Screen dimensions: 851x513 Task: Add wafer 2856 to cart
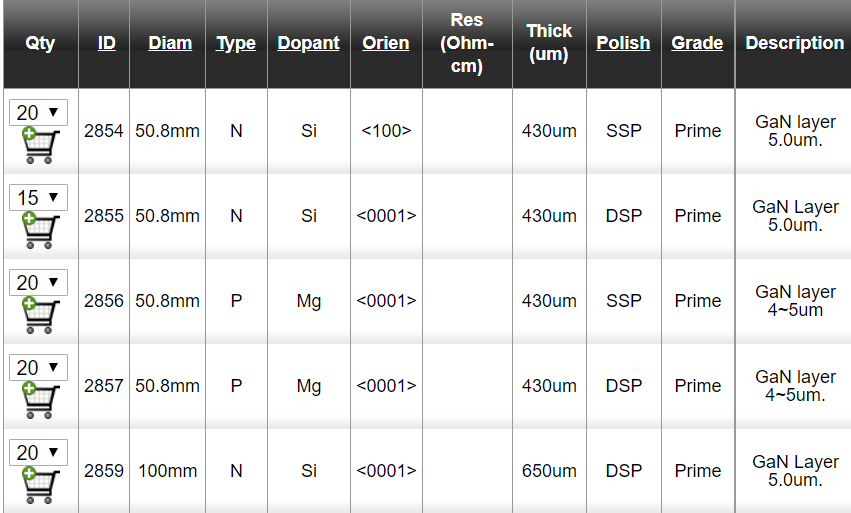[38, 316]
